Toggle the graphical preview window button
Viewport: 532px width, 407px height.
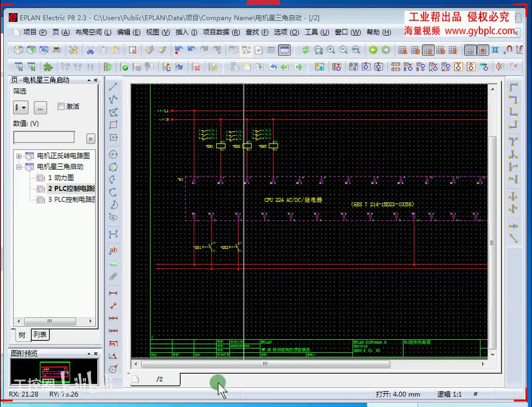click(x=284, y=50)
